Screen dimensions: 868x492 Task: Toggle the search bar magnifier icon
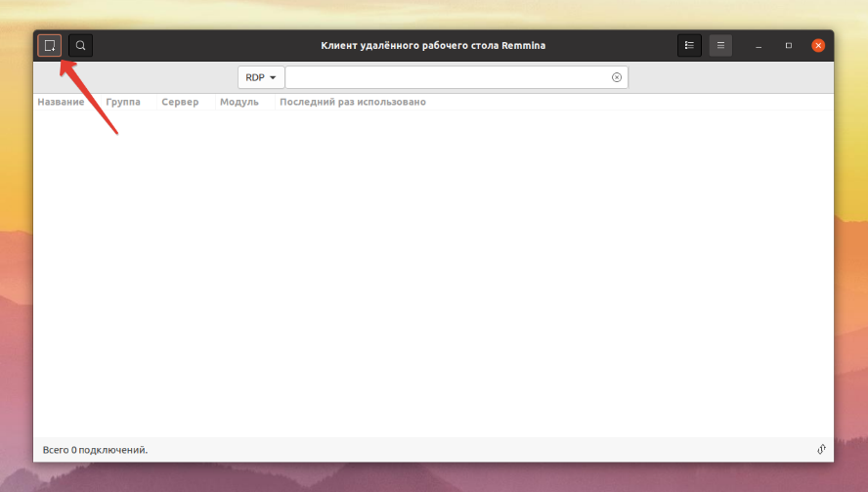pyautogui.click(x=80, y=45)
